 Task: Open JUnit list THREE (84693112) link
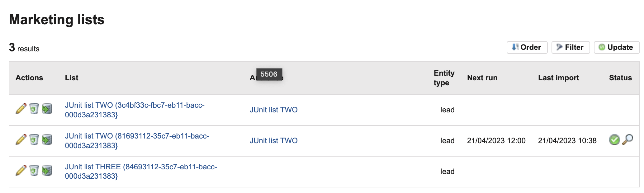(141, 172)
